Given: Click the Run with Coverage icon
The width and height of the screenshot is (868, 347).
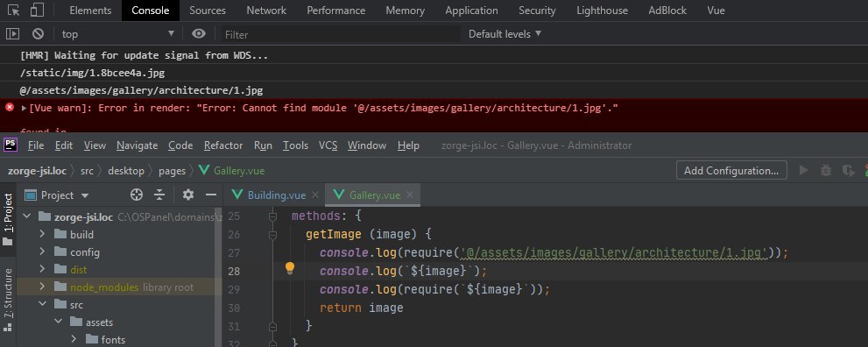Looking at the screenshot, I should 848,171.
